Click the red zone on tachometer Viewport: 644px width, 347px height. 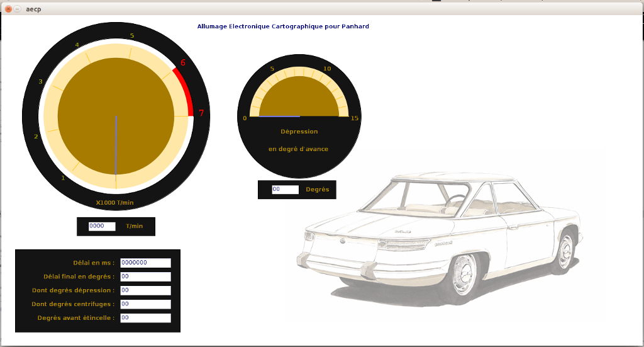tap(186, 91)
